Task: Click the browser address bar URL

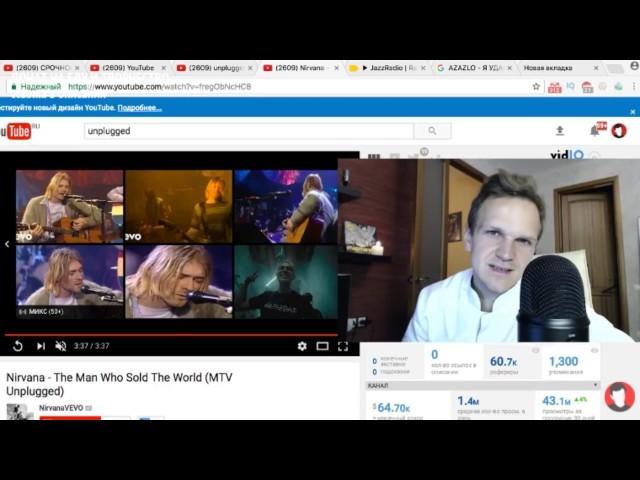Action: (159, 87)
